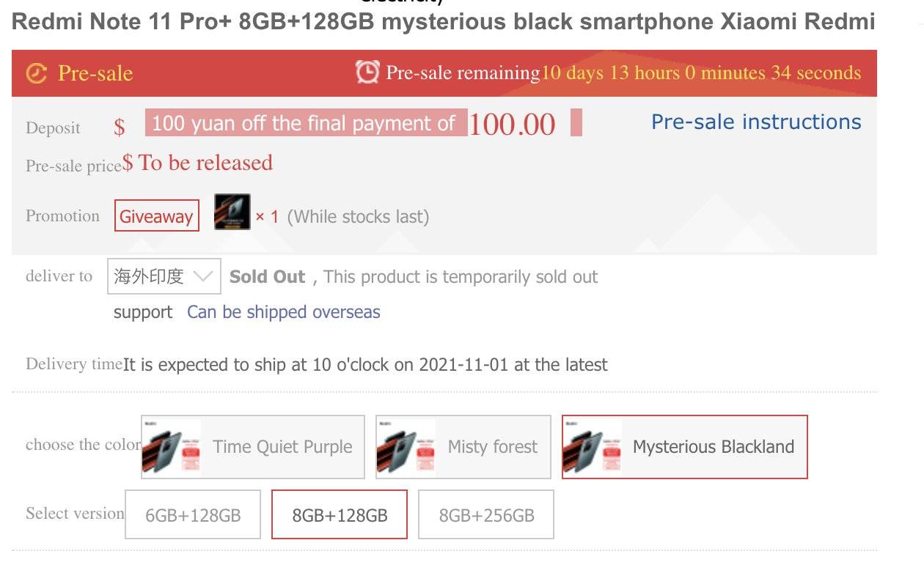This screenshot has width=924, height=573.
Task: Click the Giveaway promotion tag
Action: point(156,216)
